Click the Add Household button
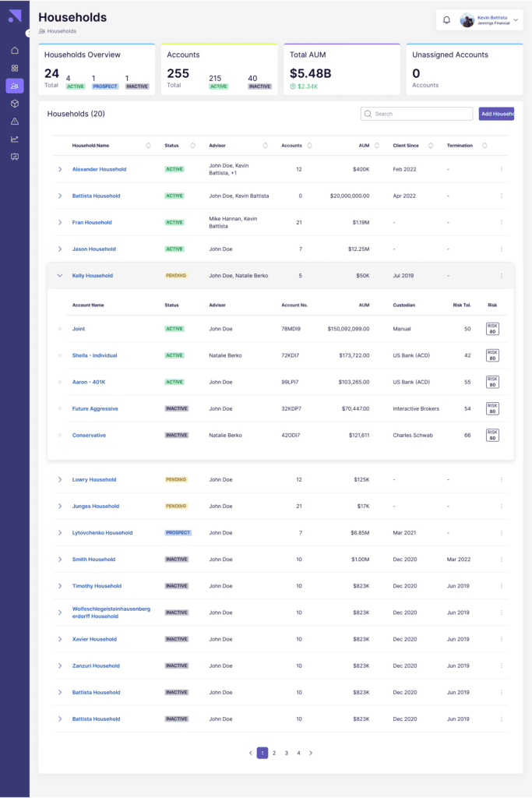532x798 pixels. coord(496,114)
